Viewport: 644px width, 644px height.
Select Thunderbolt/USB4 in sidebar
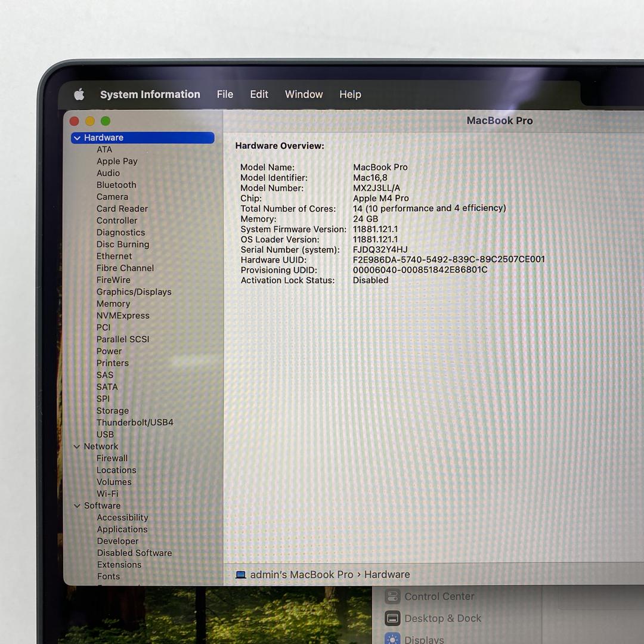click(135, 422)
